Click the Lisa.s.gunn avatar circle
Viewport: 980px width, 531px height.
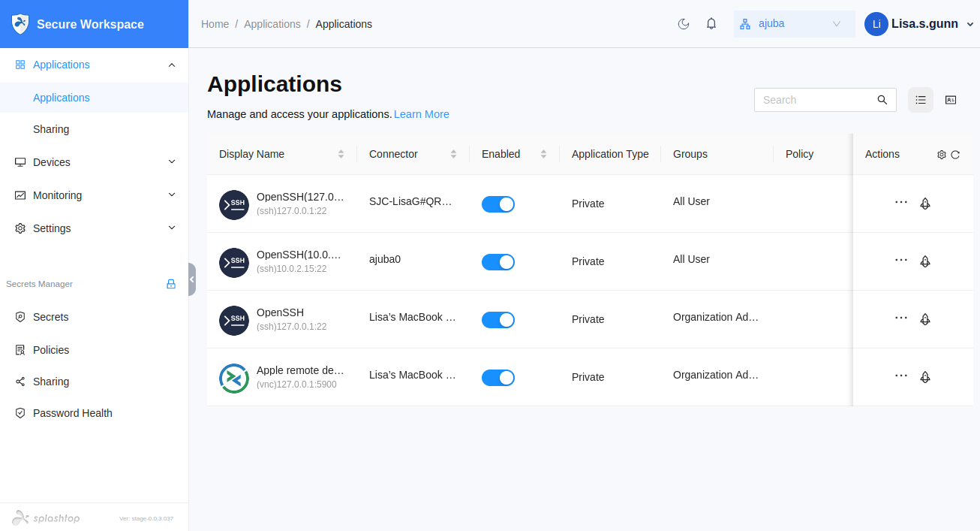coord(876,24)
